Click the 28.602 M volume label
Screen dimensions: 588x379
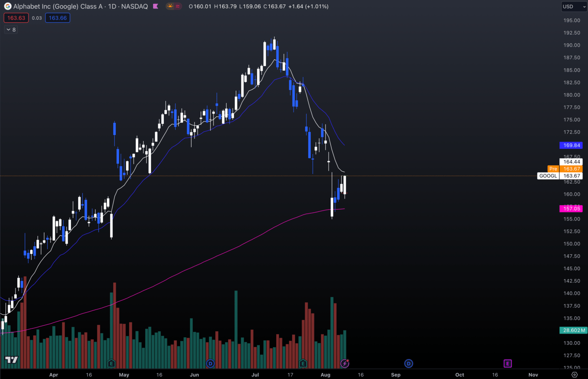pyautogui.click(x=573, y=330)
